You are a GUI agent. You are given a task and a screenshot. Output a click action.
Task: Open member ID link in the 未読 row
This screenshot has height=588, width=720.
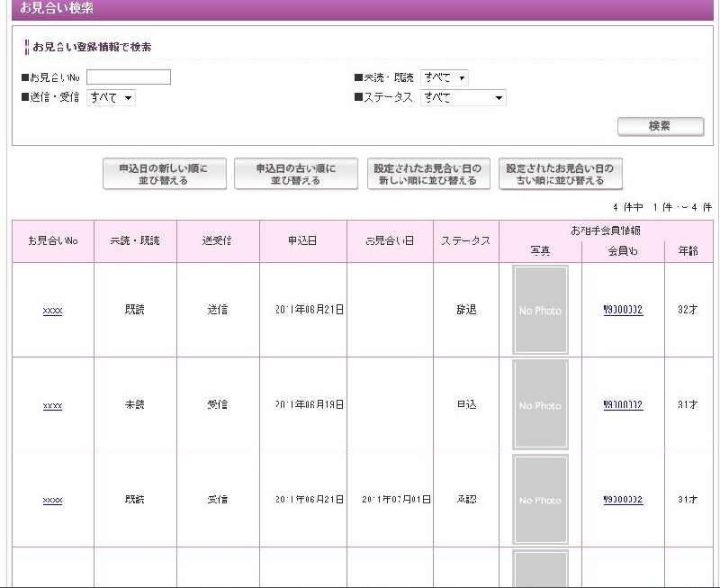[x=623, y=405]
